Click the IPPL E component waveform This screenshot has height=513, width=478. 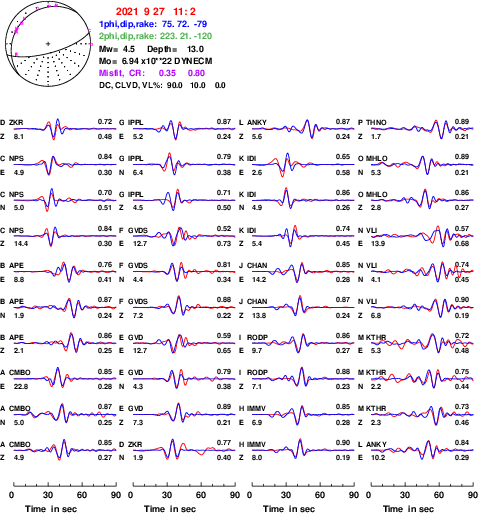click(183, 129)
